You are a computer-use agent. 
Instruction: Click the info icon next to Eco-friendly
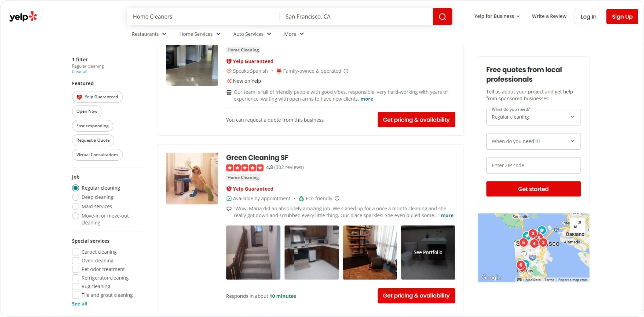pyautogui.click(x=337, y=198)
